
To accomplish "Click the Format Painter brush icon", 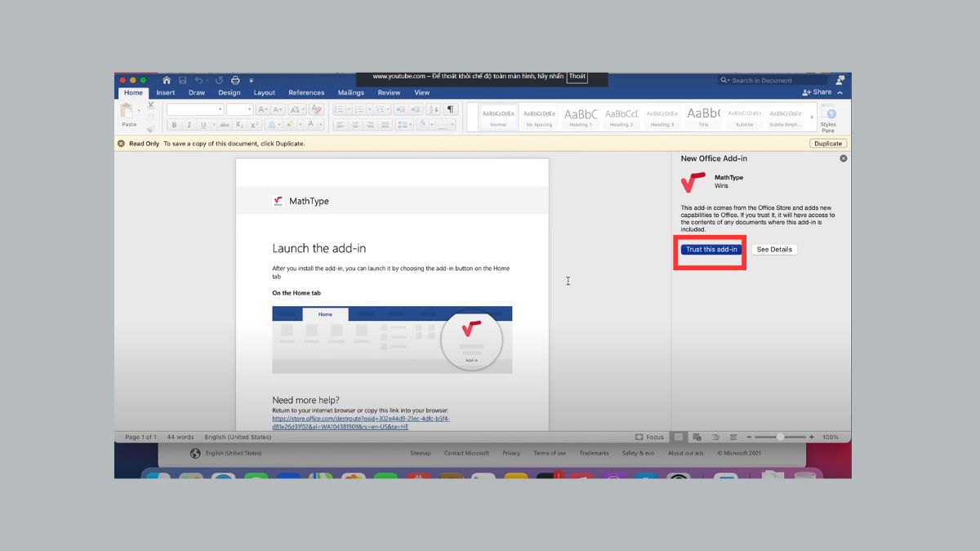I will tap(150, 128).
